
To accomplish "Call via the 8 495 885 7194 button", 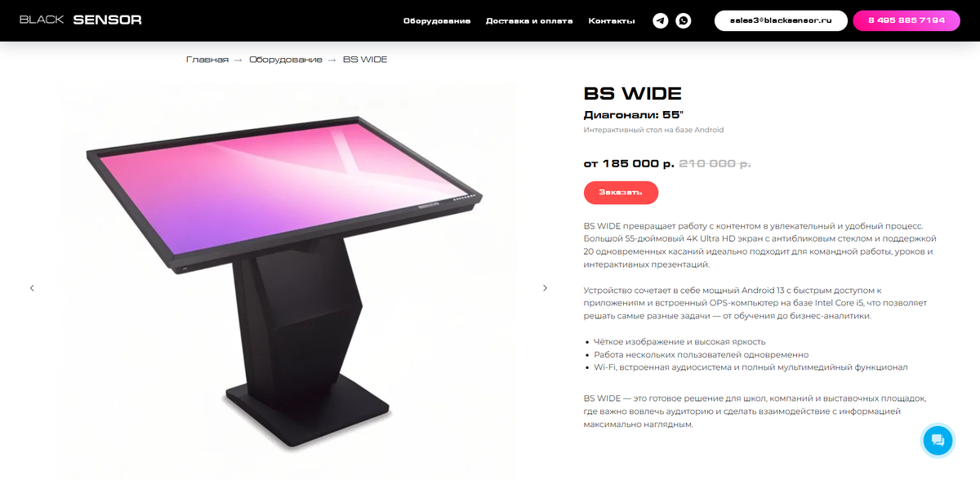I will [x=906, y=20].
